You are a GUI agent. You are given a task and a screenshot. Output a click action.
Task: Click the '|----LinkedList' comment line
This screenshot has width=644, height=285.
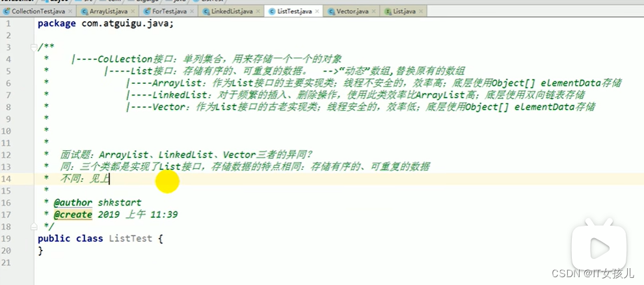click(356, 95)
